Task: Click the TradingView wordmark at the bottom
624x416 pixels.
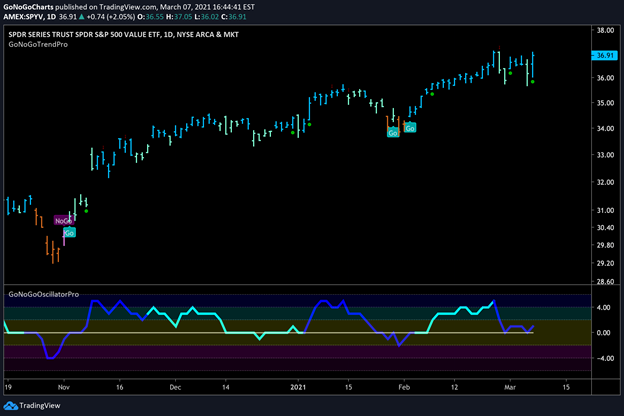Action: (x=40, y=406)
